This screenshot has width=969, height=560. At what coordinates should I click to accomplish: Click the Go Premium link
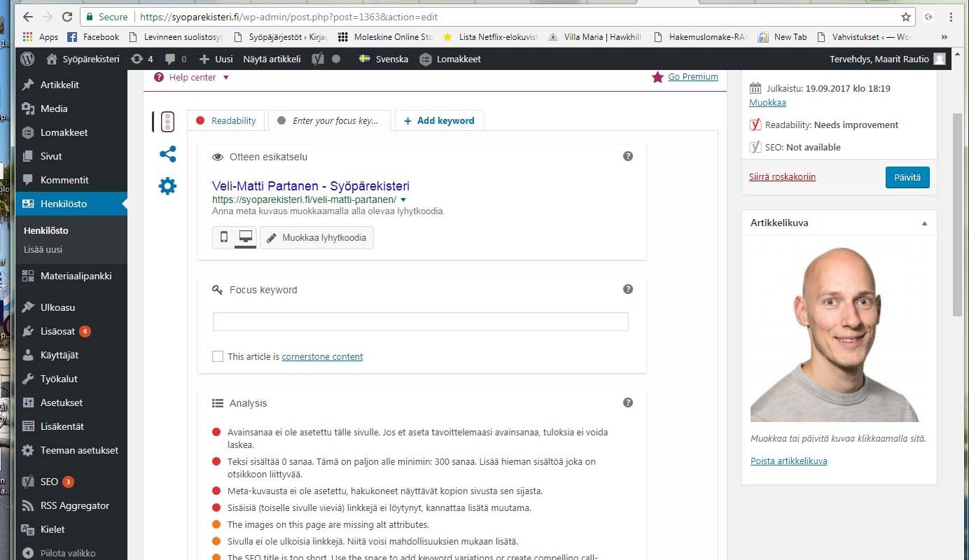pyautogui.click(x=693, y=77)
